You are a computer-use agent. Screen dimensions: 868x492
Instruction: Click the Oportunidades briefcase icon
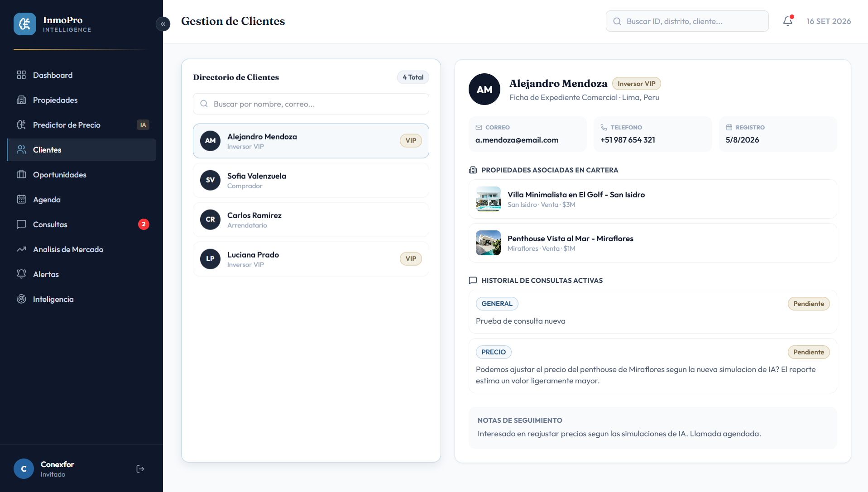coord(21,175)
